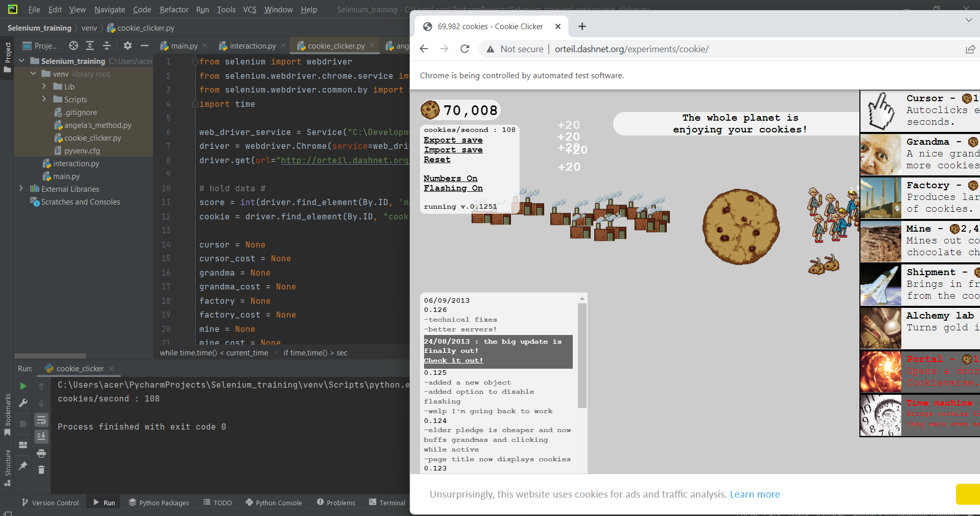Toggle Flashing On setting
This screenshot has height=516, width=980.
point(453,188)
